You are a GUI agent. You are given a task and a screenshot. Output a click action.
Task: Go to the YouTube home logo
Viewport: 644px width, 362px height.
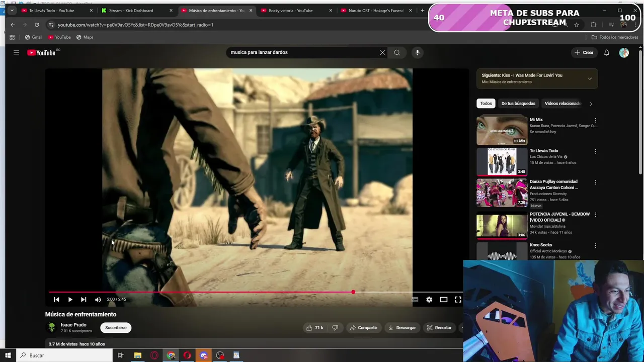41,52
